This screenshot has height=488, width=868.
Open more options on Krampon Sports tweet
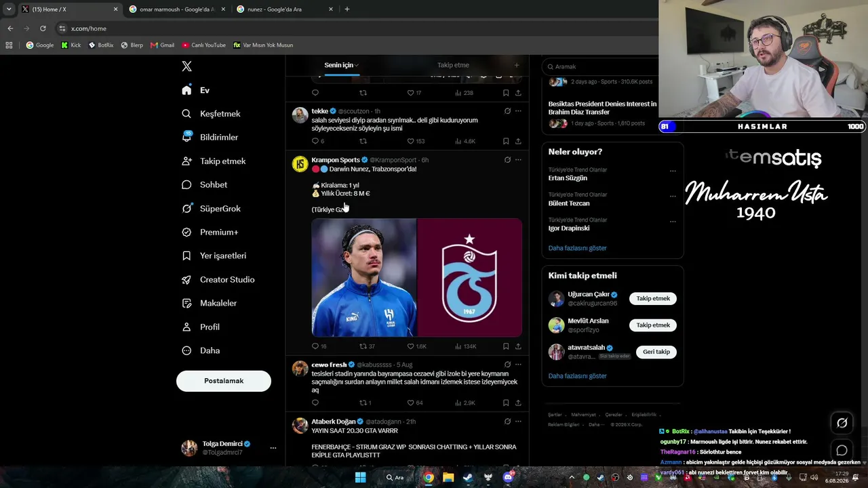[x=518, y=160]
